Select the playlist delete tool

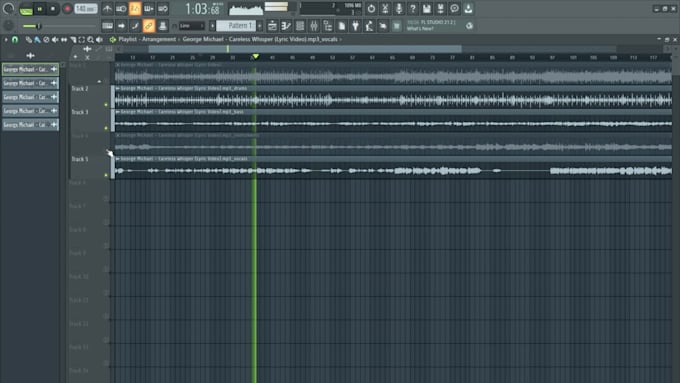46,39
